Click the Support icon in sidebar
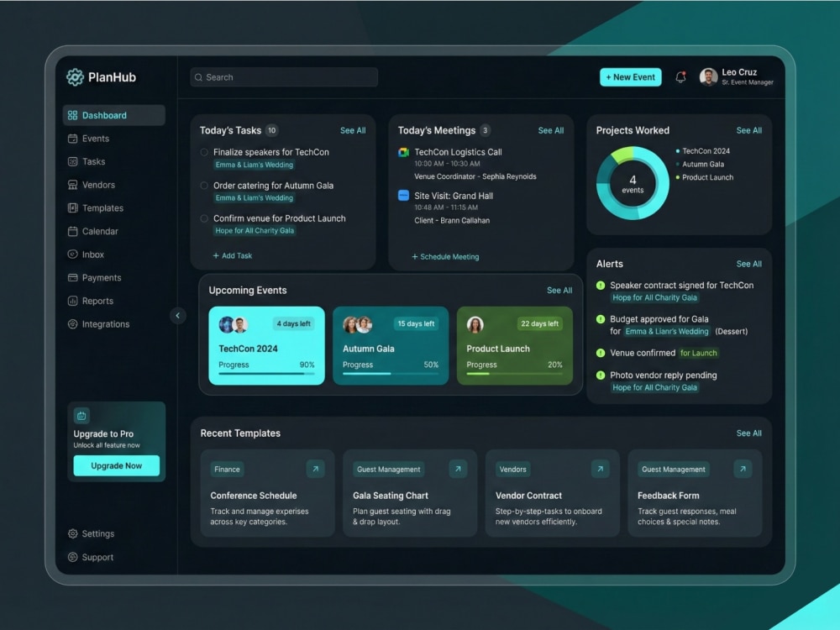The height and width of the screenshot is (630, 840). (72, 557)
